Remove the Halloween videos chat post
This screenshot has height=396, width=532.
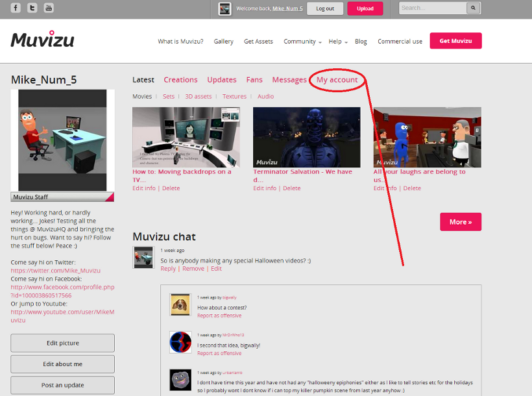pos(193,269)
